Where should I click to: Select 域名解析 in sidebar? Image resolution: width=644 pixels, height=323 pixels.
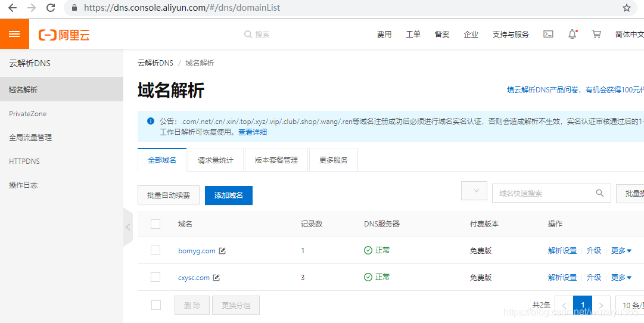click(61, 89)
